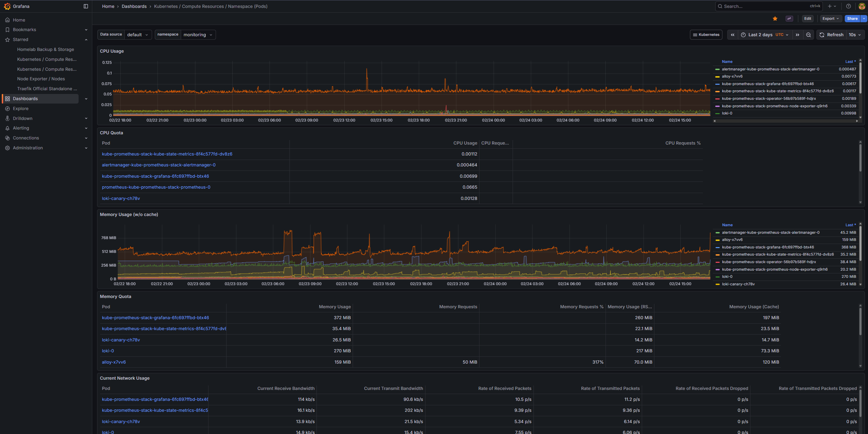Click the Edit button
This screenshot has width=868, height=434.
(808, 18)
